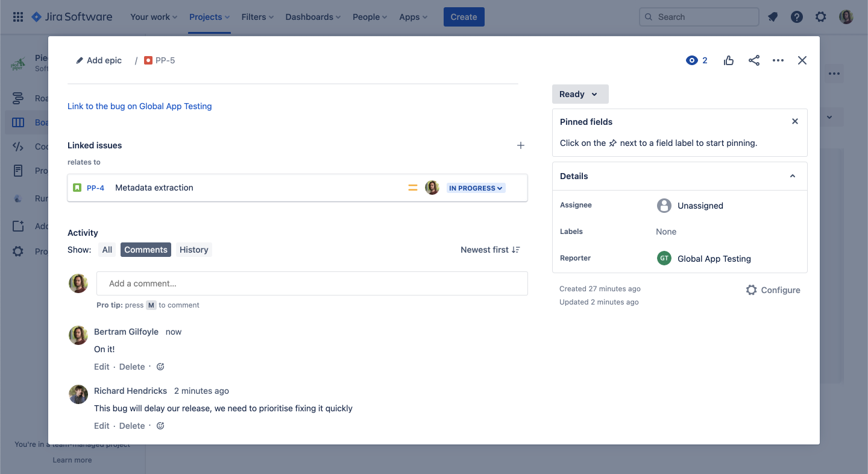Open the notifications icon in the top bar
The height and width of the screenshot is (474, 868).
coord(773,17)
